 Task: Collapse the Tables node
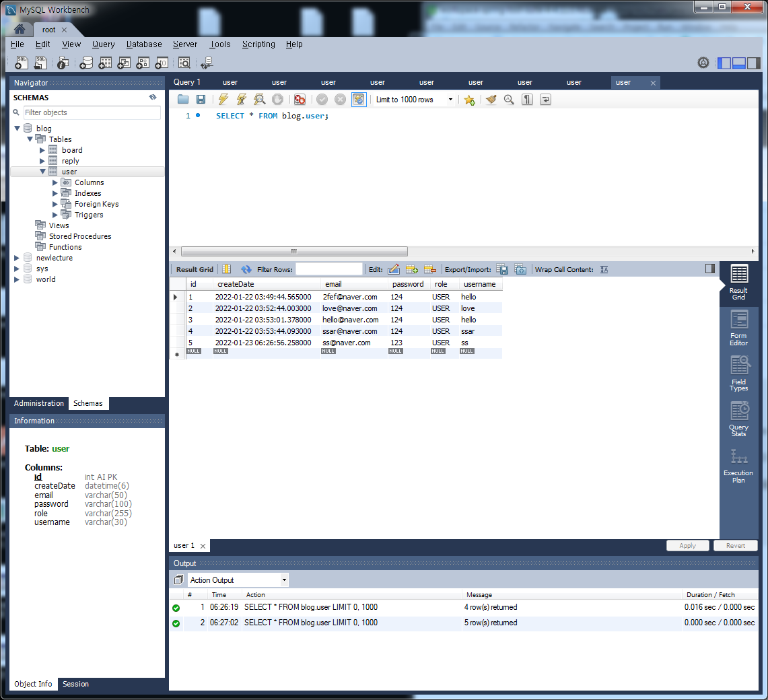pos(30,139)
